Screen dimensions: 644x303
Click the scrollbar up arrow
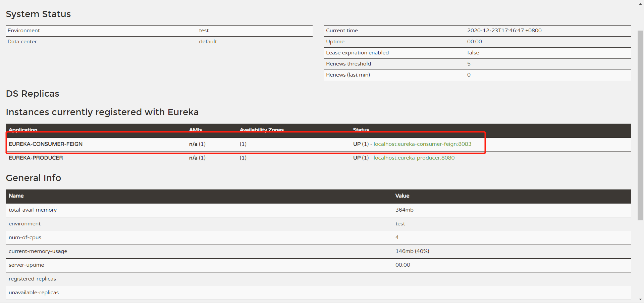[640, 4]
